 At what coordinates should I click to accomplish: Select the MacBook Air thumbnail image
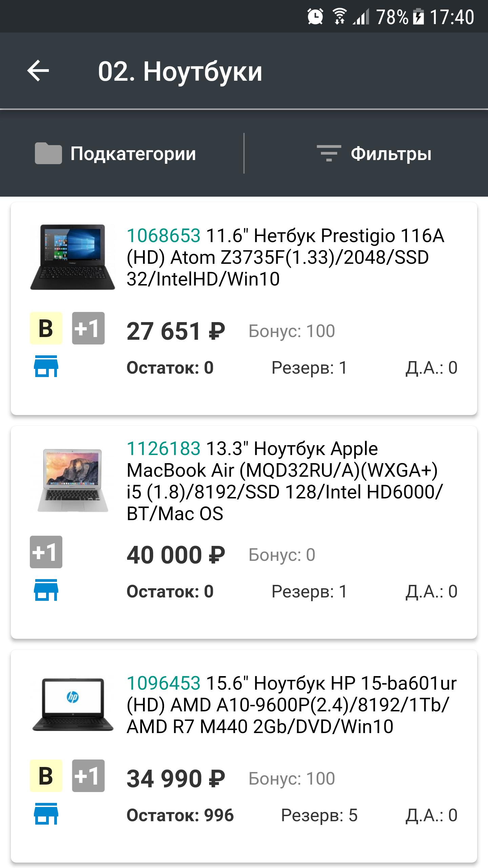pos(73,480)
